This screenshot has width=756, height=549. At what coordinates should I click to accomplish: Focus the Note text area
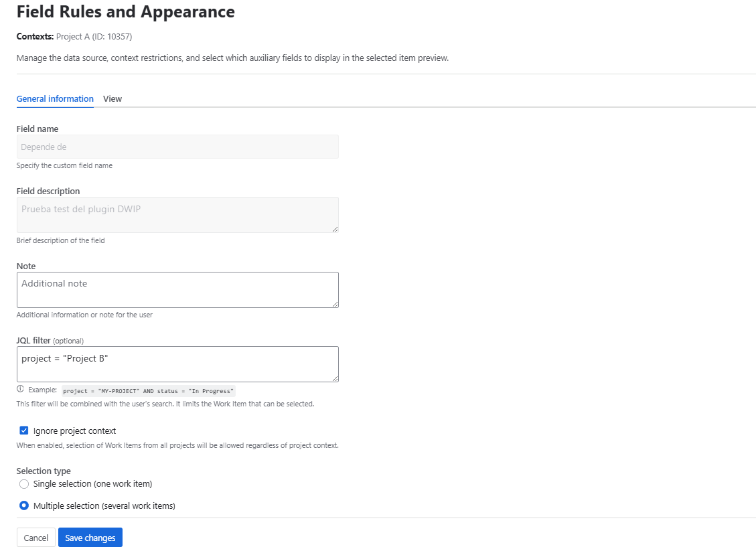pyautogui.click(x=177, y=290)
